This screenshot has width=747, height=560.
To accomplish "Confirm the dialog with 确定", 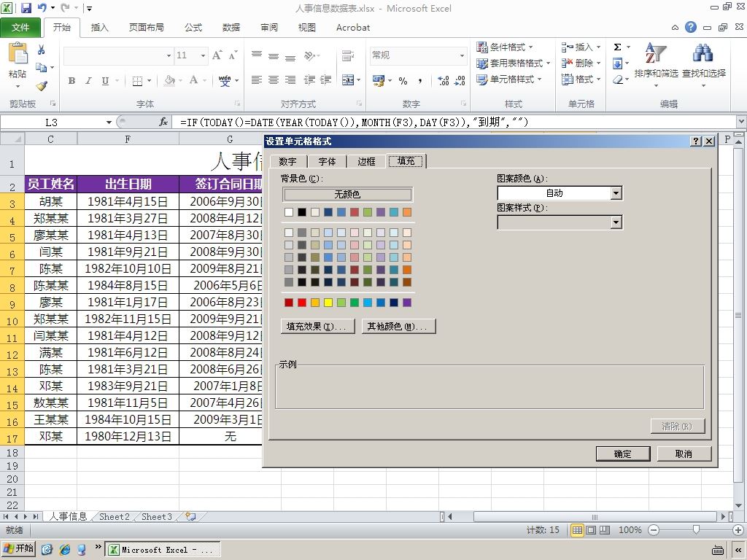I will click(x=623, y=454).
